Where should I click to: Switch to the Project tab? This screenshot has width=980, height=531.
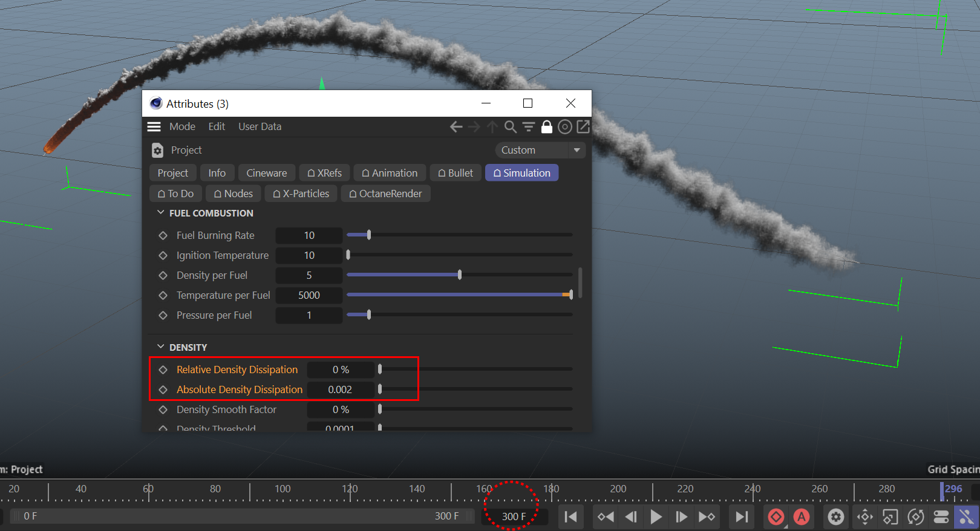[x=173, y=173]
